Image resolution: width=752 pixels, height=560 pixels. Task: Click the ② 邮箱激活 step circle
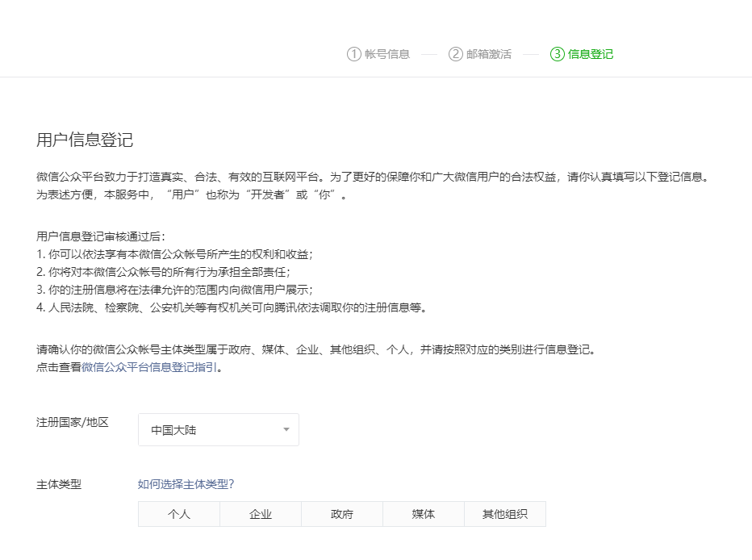pyautogui.click(x=454, y=54)
